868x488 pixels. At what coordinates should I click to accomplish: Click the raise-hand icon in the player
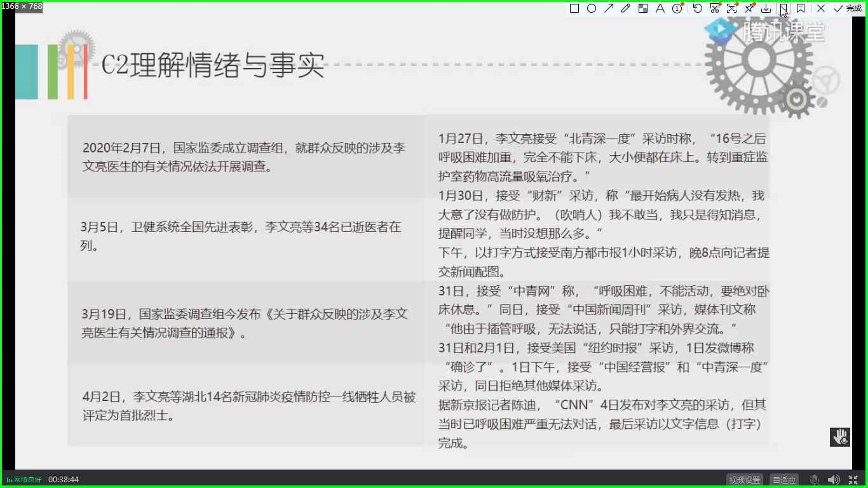click(x=840, y=437)
